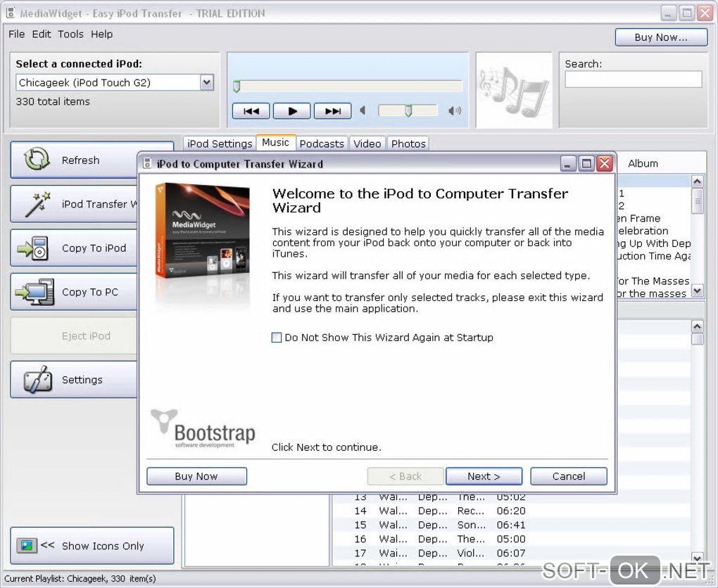Switch to the Podcasts tab
Image resolution: width=718 pixels, height=588 pixels.
322,143
